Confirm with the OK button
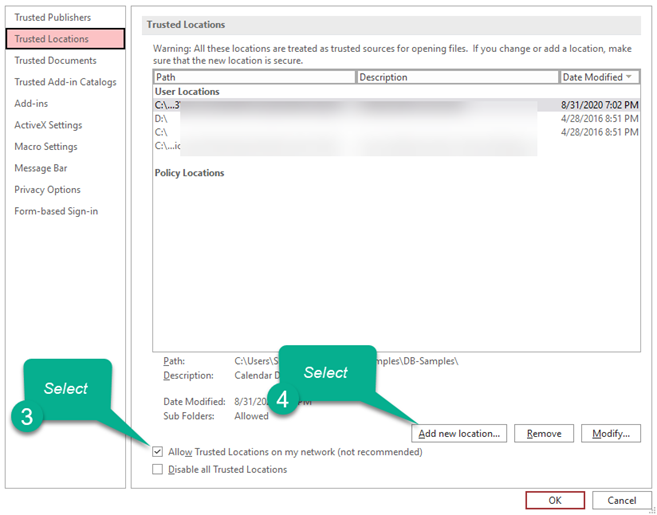The image size is (657, 515). coord(555,500)
